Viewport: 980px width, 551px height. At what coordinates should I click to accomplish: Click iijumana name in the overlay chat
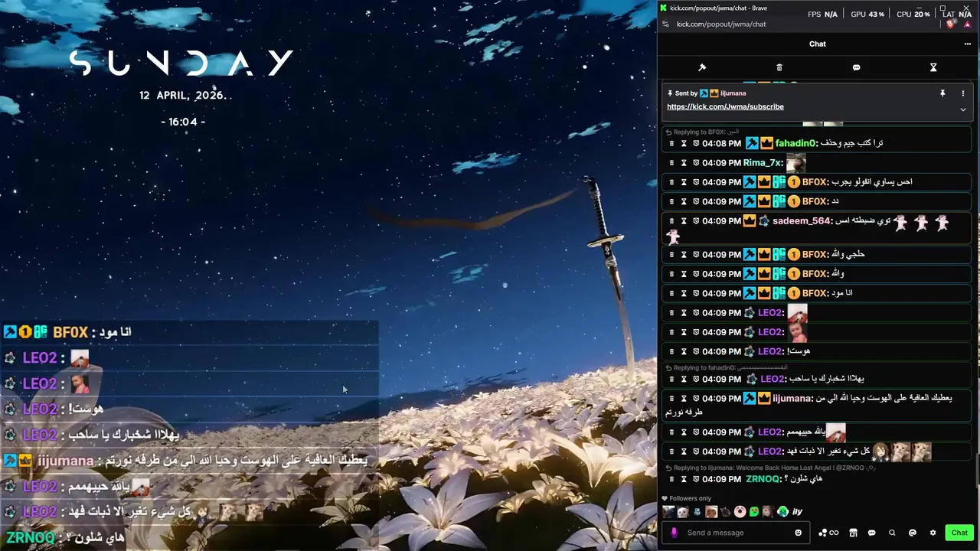click(x=66, y=461)
